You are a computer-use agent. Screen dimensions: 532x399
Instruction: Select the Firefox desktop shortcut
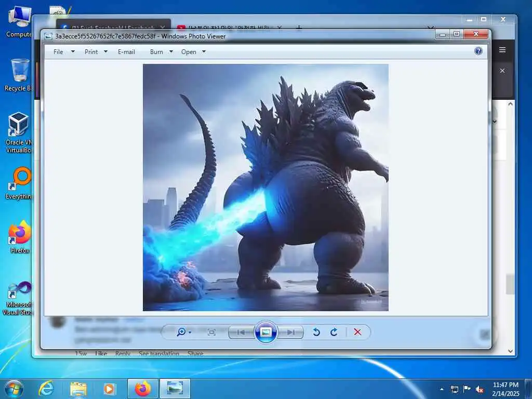[19, 237]
